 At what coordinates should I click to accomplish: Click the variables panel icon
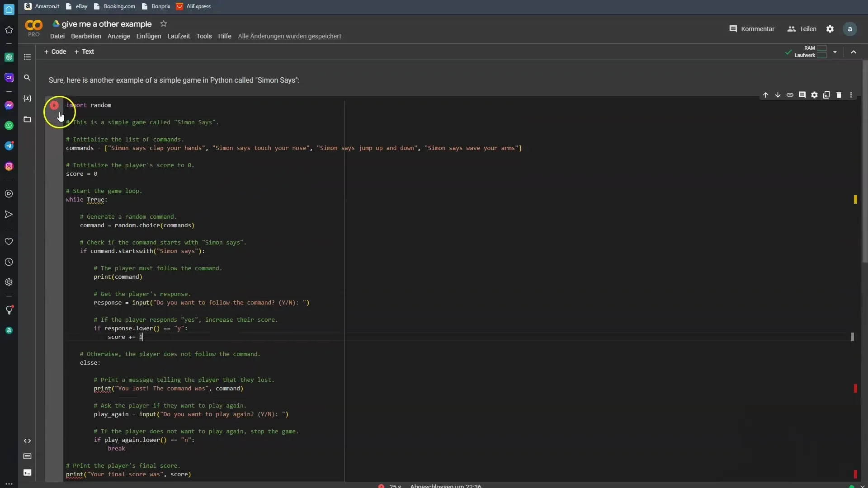pyautogui.click(x=28, y=99)
